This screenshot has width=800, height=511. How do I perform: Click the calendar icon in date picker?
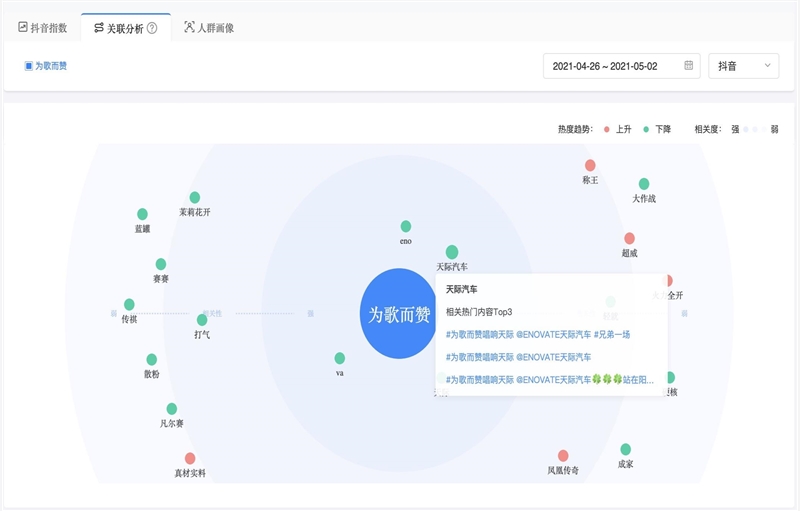pyautogui.click(x=688, y=65)
